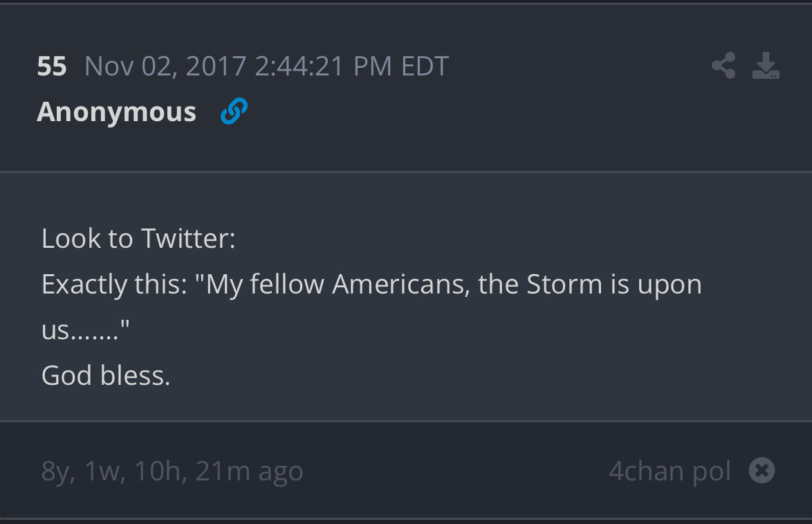
Task: Click the "God bless." line
Action: coord(106,376)
